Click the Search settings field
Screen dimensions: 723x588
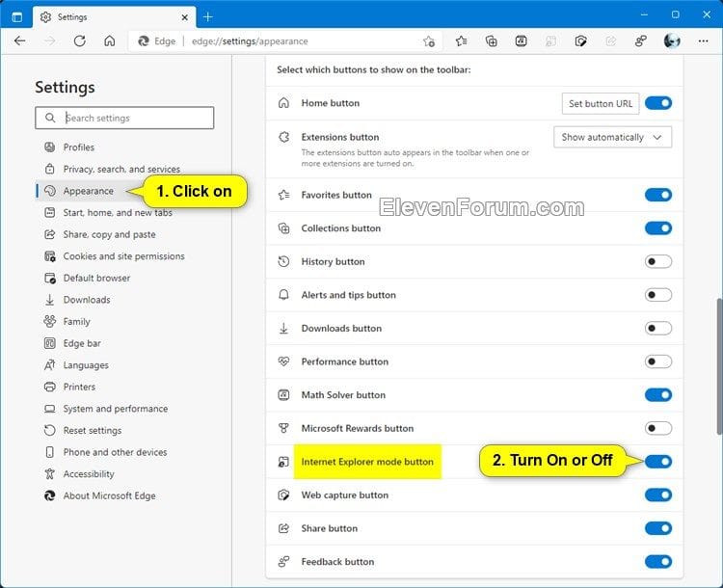coord(124,118)
